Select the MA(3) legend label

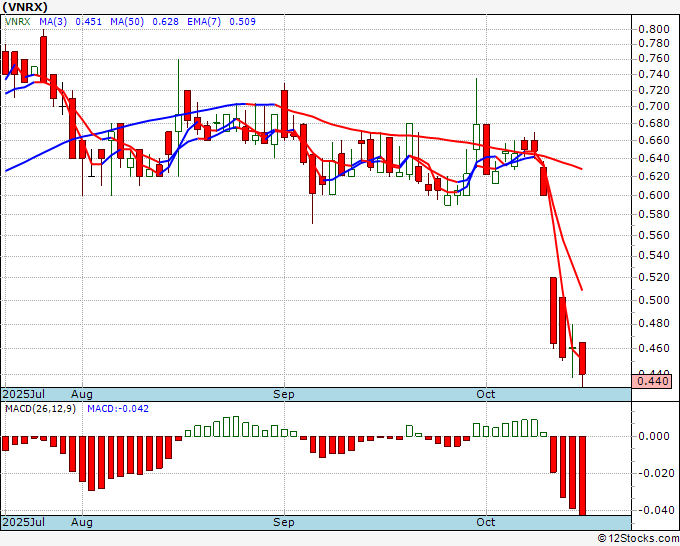[x=53, y=22]
